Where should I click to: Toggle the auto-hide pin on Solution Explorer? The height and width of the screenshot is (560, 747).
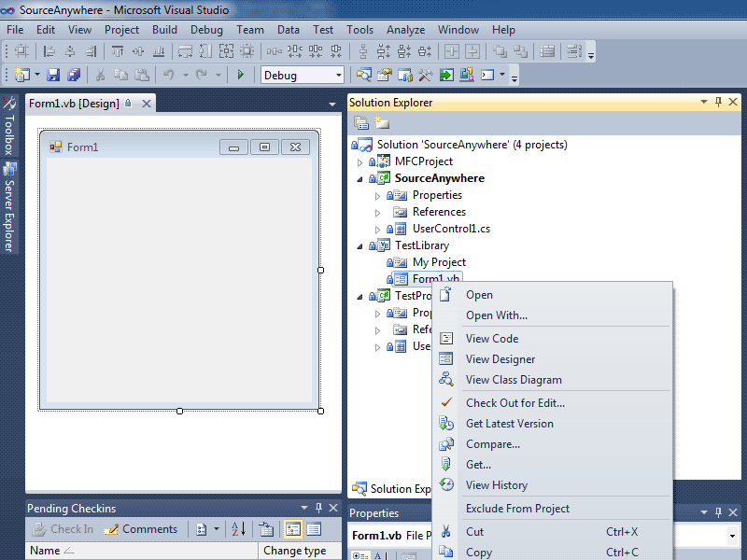(x=719, y=103)
